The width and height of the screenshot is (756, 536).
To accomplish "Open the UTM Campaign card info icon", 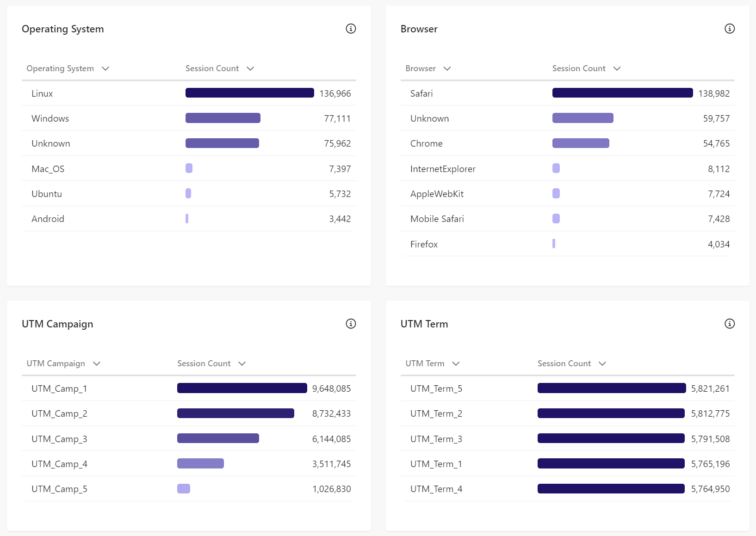I will pos(351,324).
